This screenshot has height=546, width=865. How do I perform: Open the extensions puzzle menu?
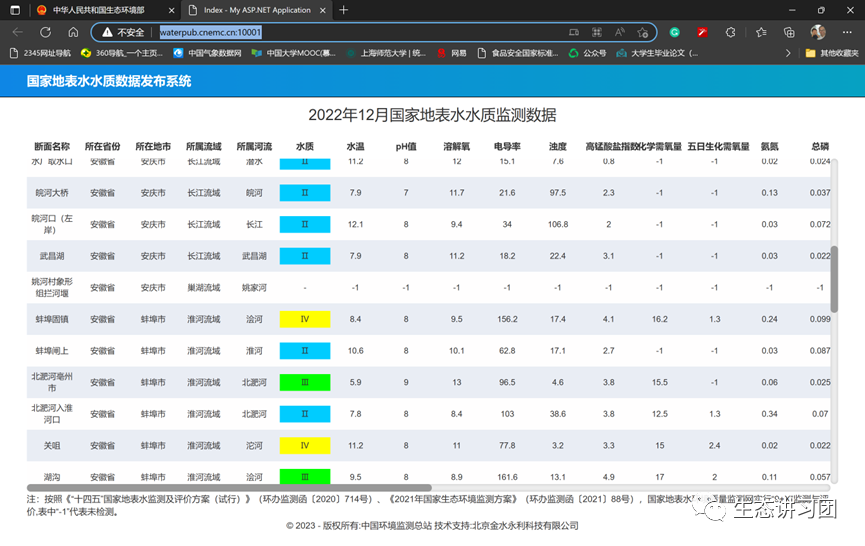pyautogui.click(x=730, y=33)
